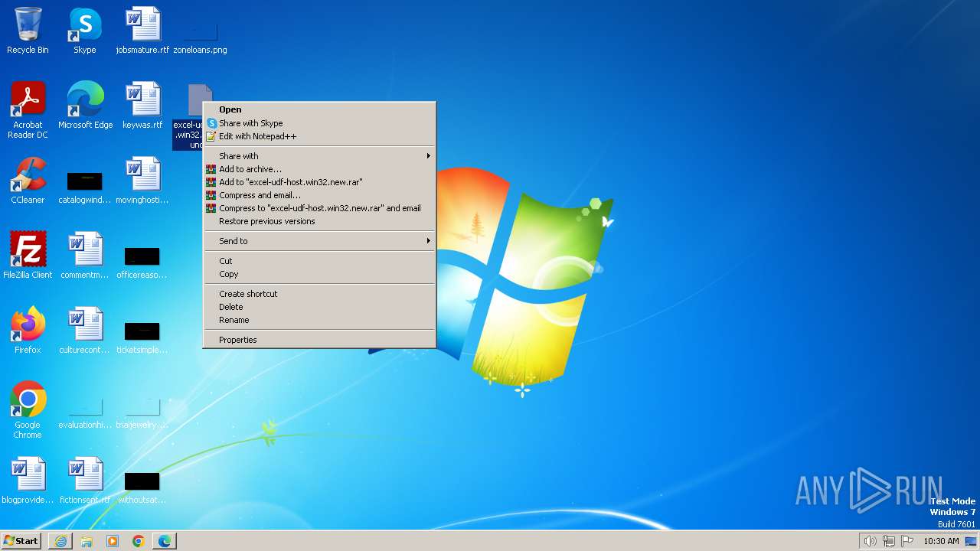980x551 pixels.
Task: Select the Skype desktop shortcut
Action: tap(85, 31)
